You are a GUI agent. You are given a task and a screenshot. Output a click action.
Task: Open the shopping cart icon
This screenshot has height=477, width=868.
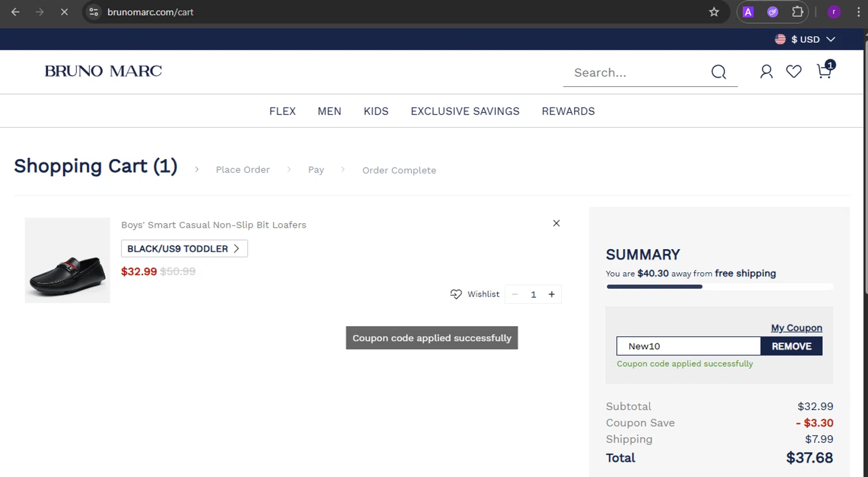click(x=825, y=70)
